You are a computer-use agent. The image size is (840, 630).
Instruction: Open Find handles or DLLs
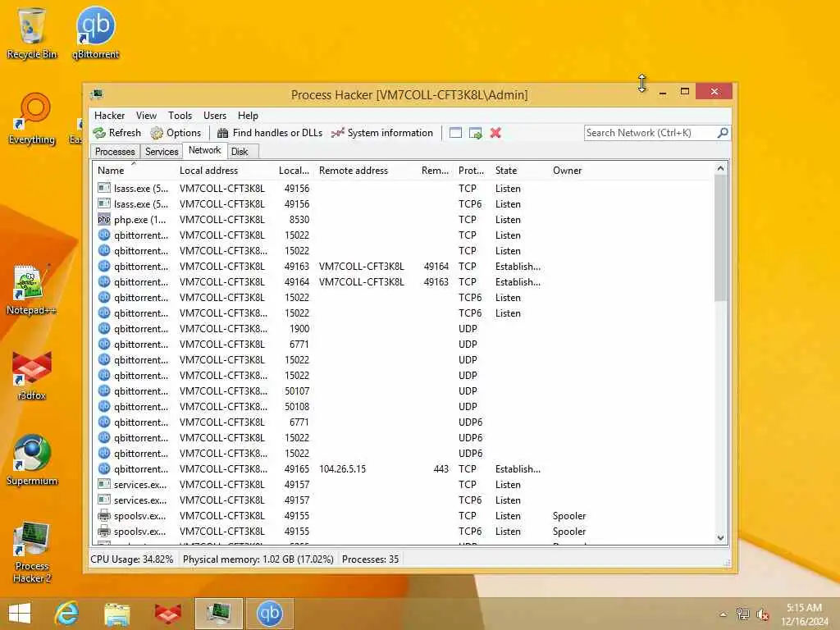269,133
